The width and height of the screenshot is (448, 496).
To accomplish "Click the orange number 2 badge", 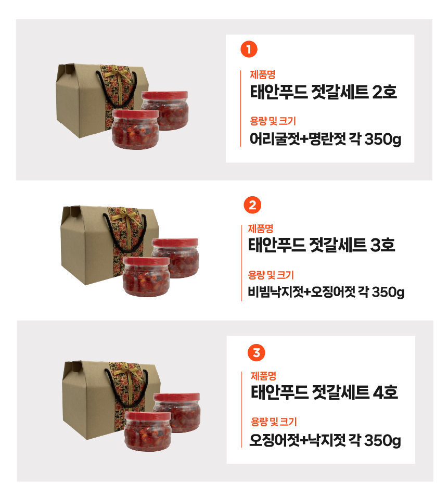I will pyautogui.click(x=252, y=205).
